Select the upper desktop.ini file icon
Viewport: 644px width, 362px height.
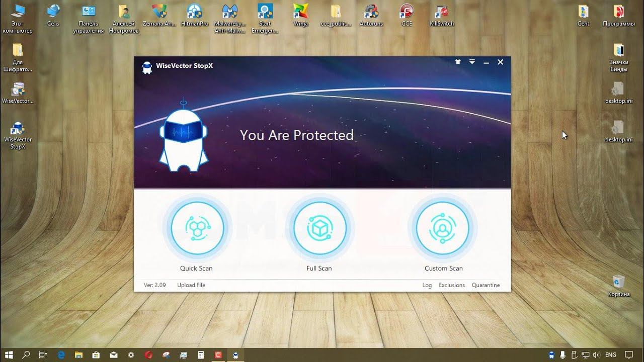tap(619, 93)
